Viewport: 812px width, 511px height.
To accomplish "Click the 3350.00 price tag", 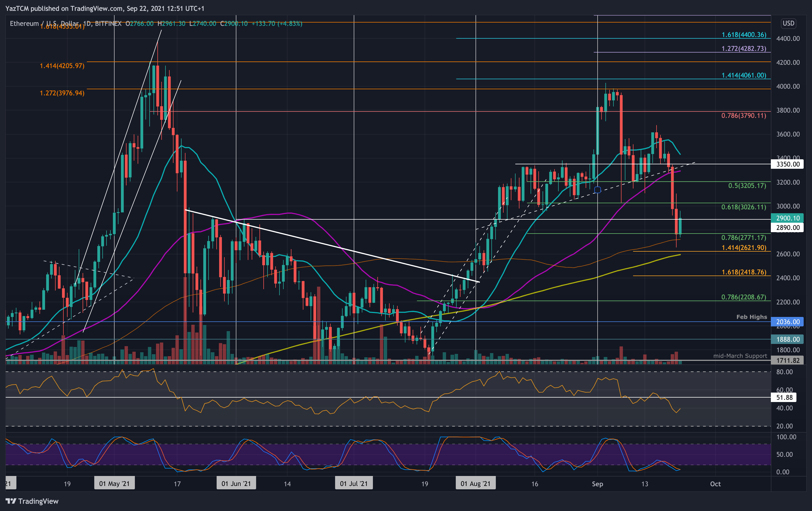I will click(x=787, y=164).
